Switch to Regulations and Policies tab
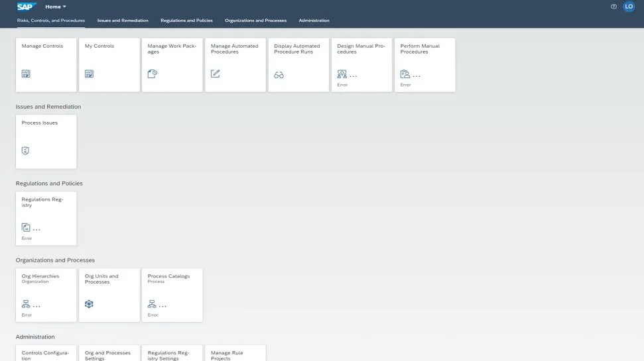The width and height of the screenshot is (644, 361). pos(186,21)
